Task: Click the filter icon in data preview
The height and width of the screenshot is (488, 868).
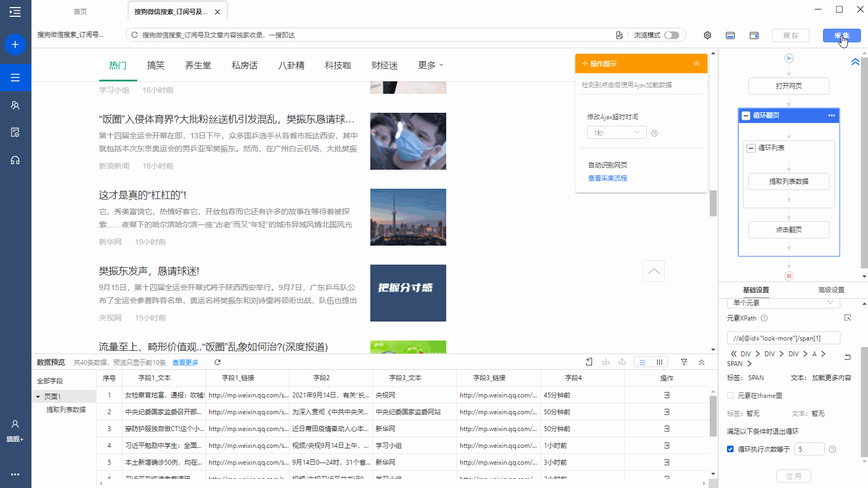Action: 684,362
